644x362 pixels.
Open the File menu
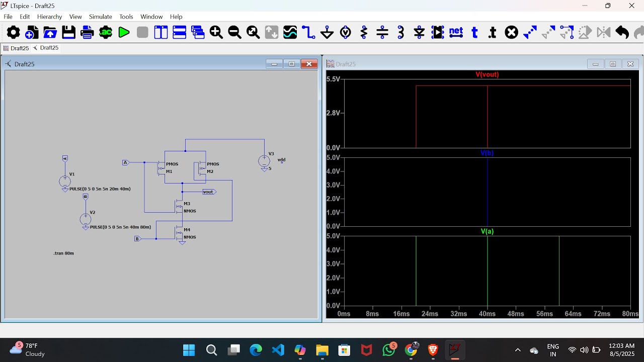click(x=8, y=17)
